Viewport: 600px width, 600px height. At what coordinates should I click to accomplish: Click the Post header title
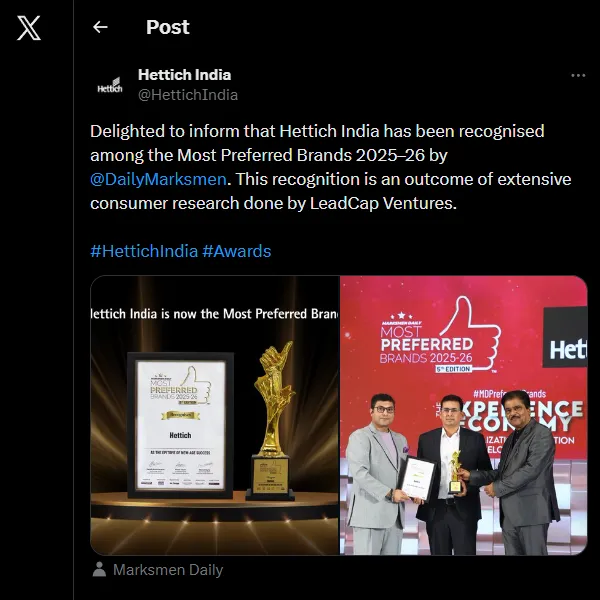click(x=168, y=27)
